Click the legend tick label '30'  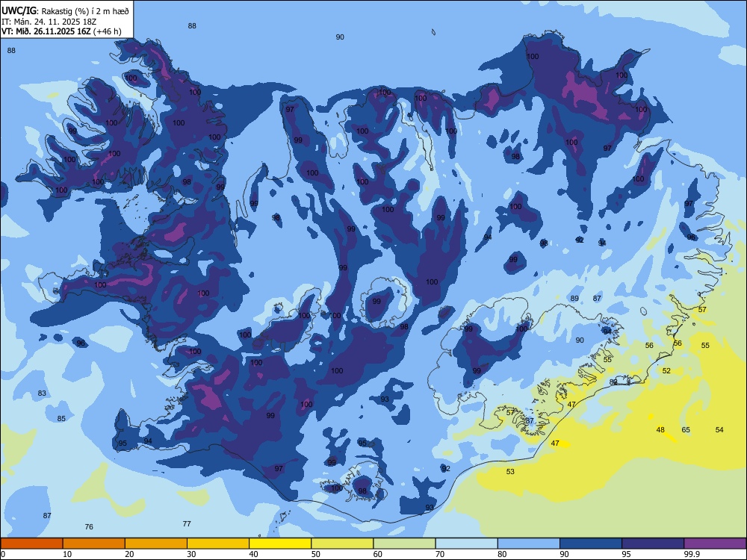[x=191, y=554]
